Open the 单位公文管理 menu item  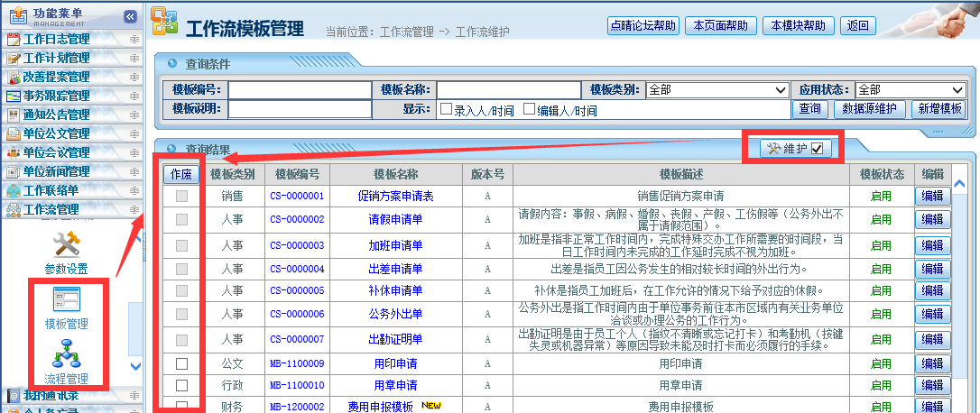click(x=56, y=133)
